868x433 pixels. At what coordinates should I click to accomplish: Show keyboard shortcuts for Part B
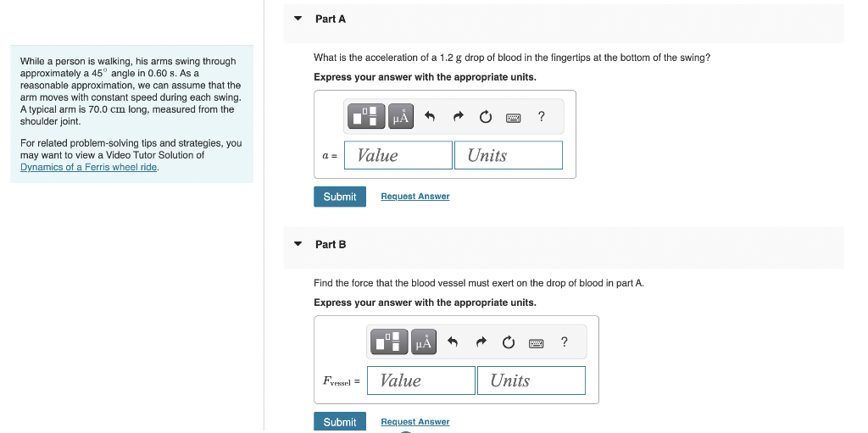536,343
